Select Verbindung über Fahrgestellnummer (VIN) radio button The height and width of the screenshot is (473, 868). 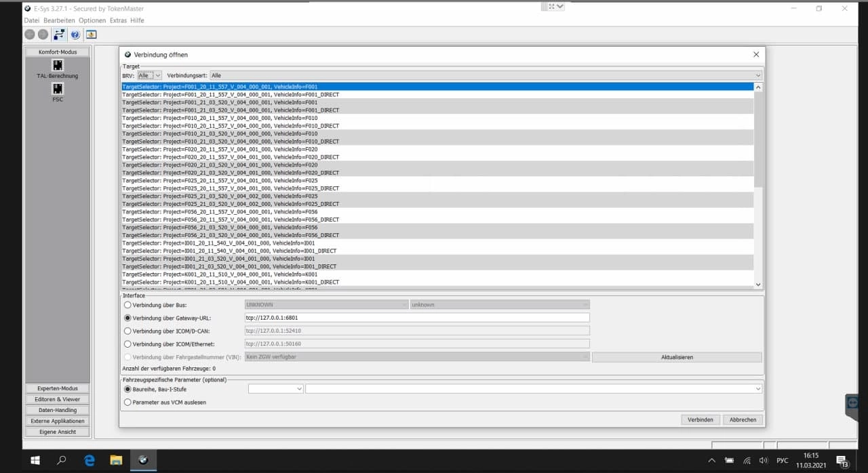(127, 357)
